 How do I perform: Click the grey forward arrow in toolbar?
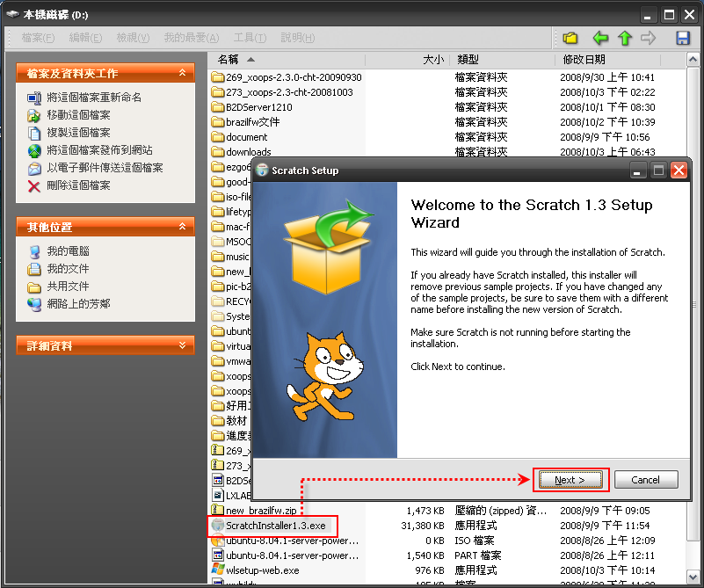coord(648,38)
